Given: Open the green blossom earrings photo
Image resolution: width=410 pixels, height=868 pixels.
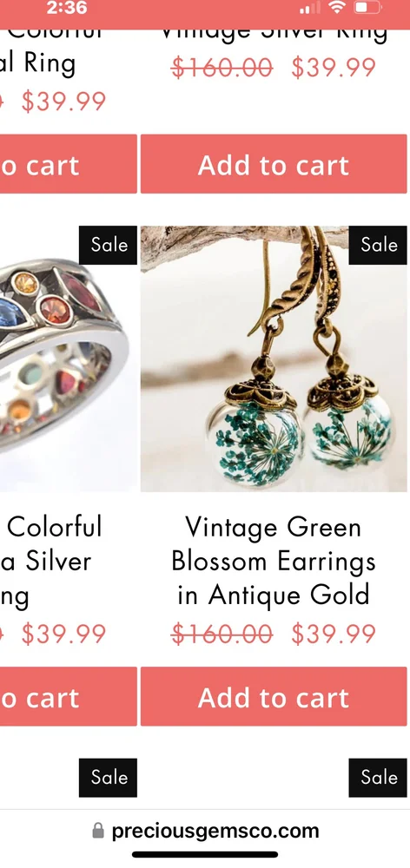Looking at the screenshot, I should [274, 358].
